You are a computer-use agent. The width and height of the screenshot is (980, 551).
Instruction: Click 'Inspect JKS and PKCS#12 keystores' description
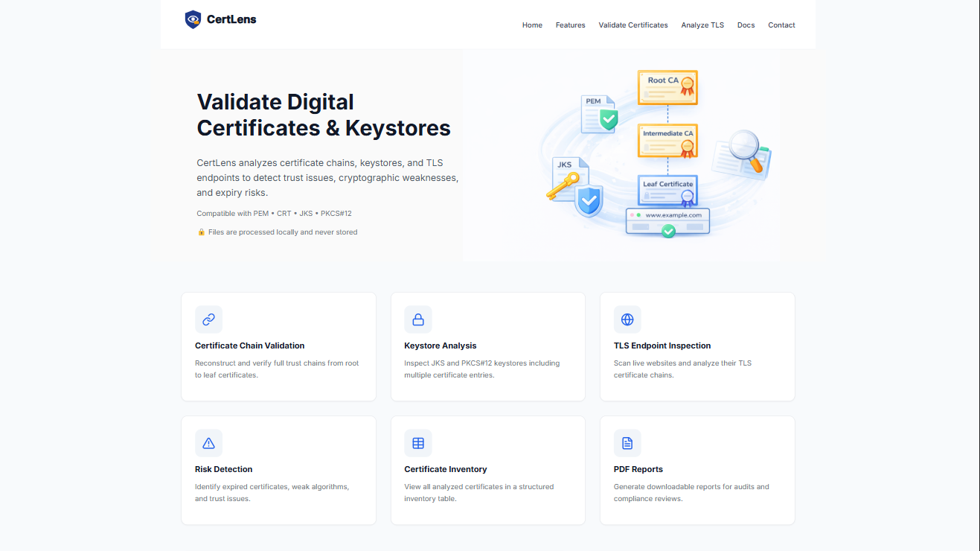point(482,369)
